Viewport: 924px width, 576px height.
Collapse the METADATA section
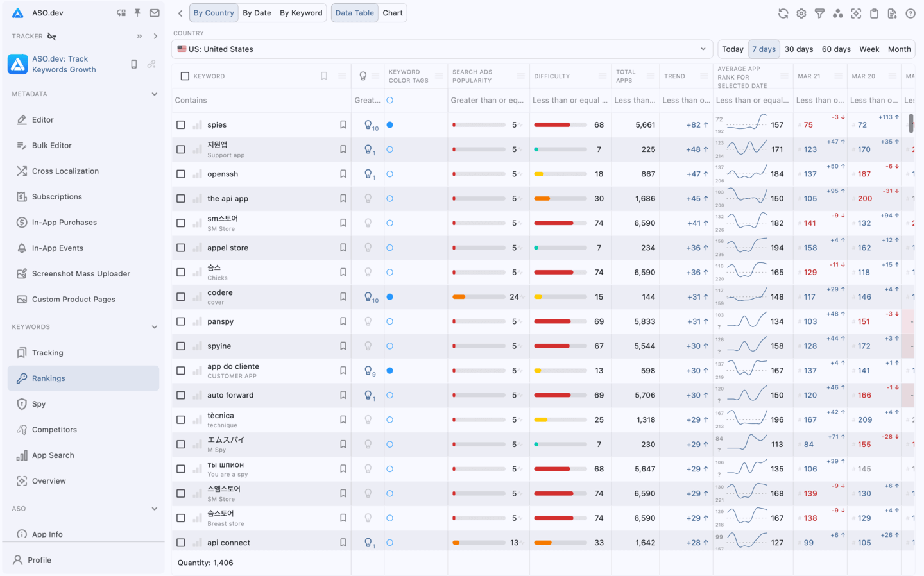(x=155, y=94)
